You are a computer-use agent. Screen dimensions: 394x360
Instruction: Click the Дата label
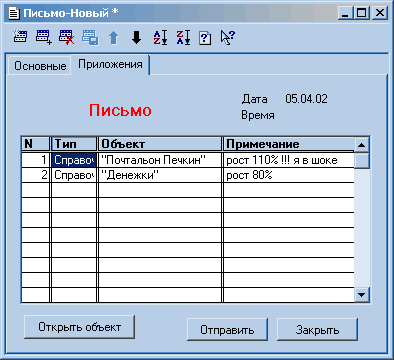pyautogui.click(x=255, y=99)
